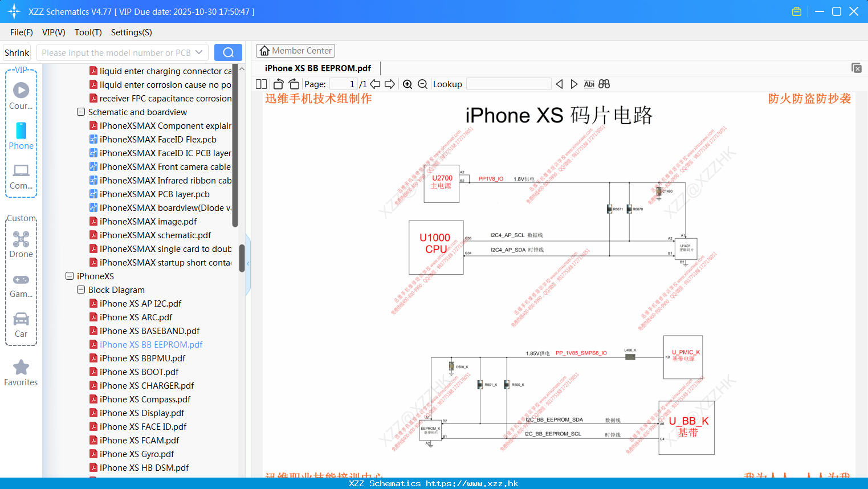Click the yellow toolbox icon in title bar

[x=797, y=11]
